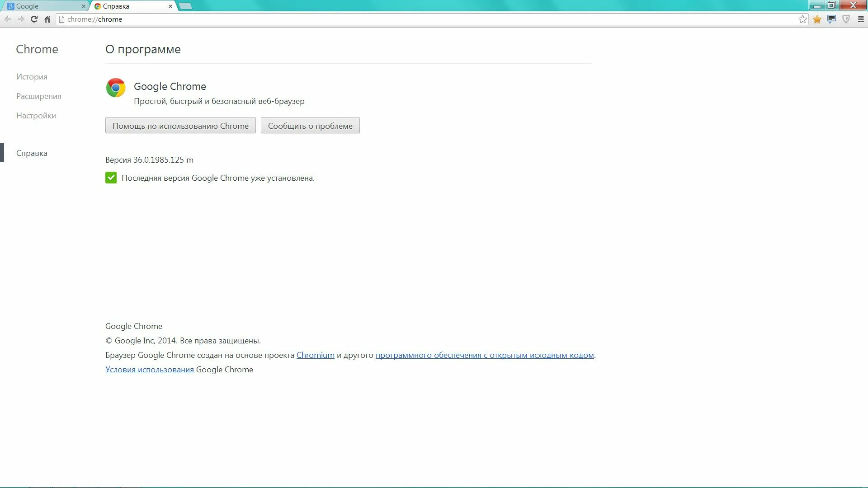Click the Chromium project link
The height and width of the screenshot is (488, 868).
(315, 355)
